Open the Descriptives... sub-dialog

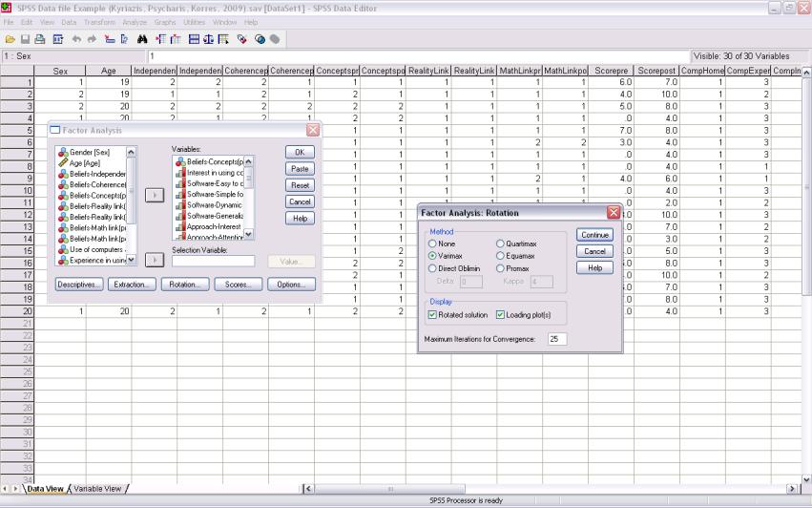[x=79, y=284]
